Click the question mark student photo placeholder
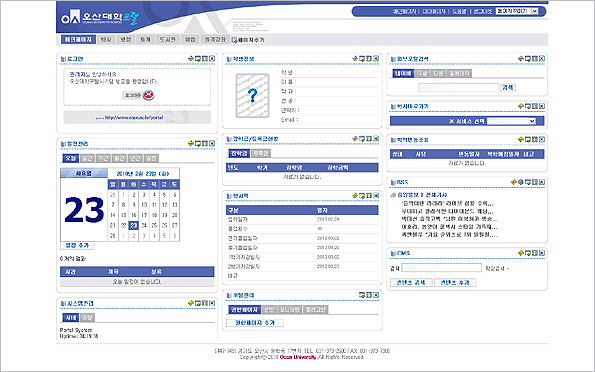 pos(252,96)
